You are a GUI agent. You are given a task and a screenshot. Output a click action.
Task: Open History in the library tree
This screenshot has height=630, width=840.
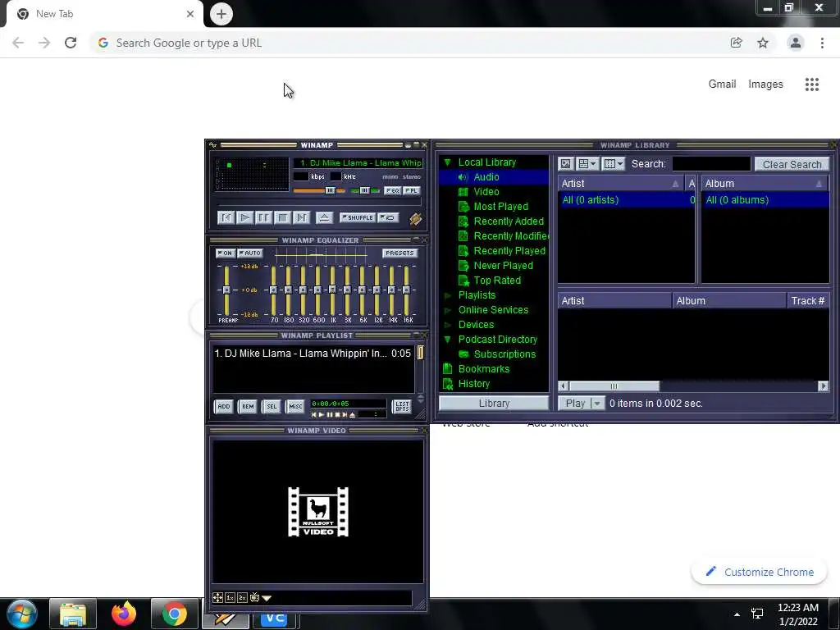(473, 384)
